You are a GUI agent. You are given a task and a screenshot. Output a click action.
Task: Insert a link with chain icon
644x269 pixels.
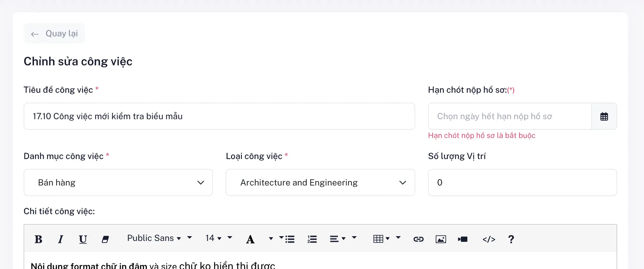418,239
